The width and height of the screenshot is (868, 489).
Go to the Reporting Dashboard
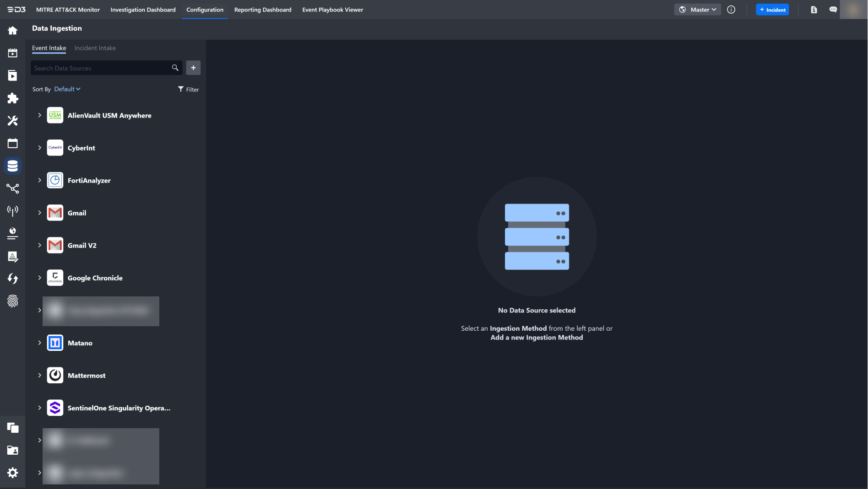pos(262,10)
